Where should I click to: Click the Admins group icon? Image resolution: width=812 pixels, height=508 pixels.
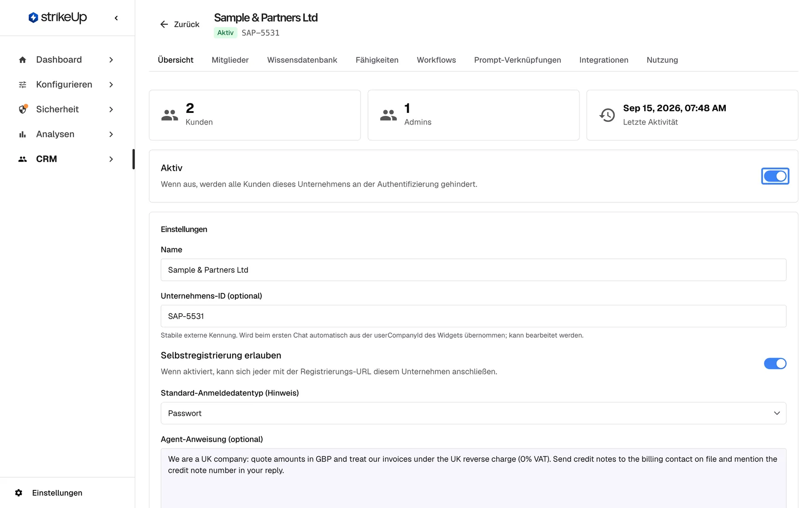tap(388, 115)
